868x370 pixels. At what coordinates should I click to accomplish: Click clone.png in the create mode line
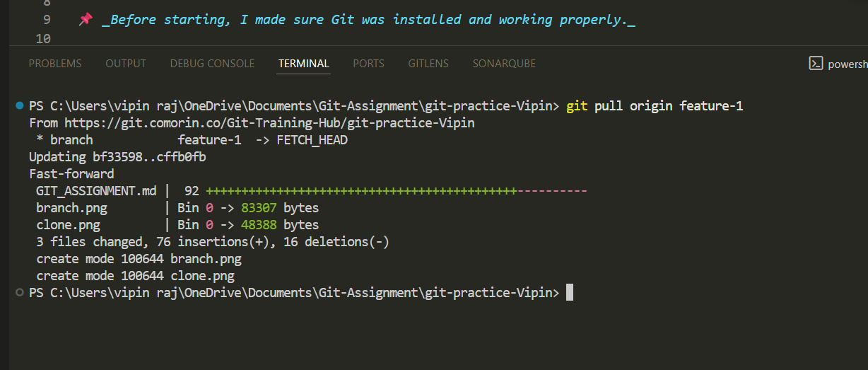click(202, 276)
